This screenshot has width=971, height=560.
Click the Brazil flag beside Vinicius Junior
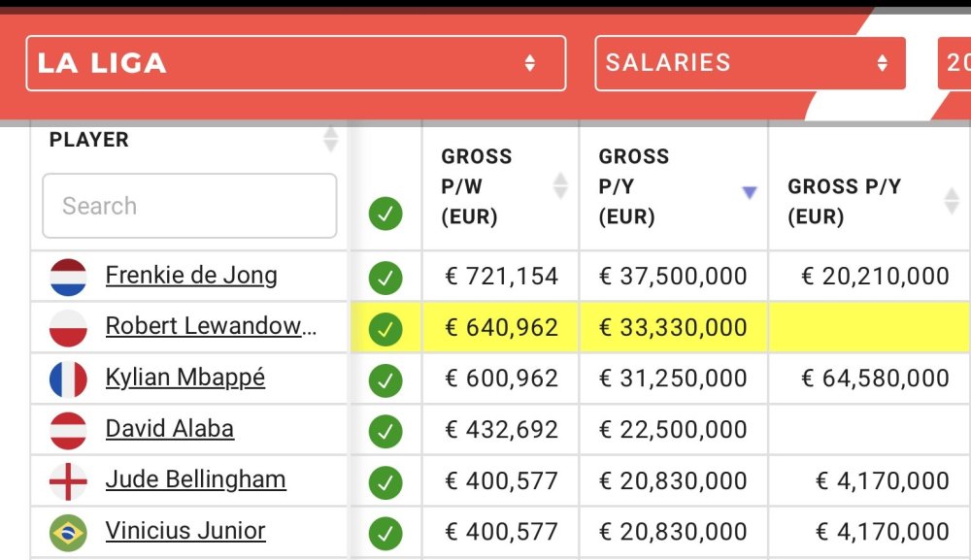[68, 532]
